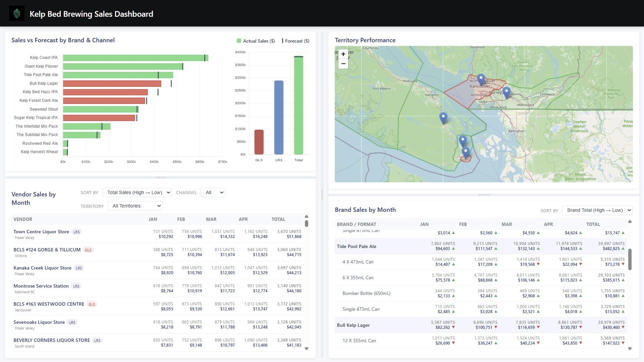Click zoom out on the Territory Performance map

coord(343,64)
